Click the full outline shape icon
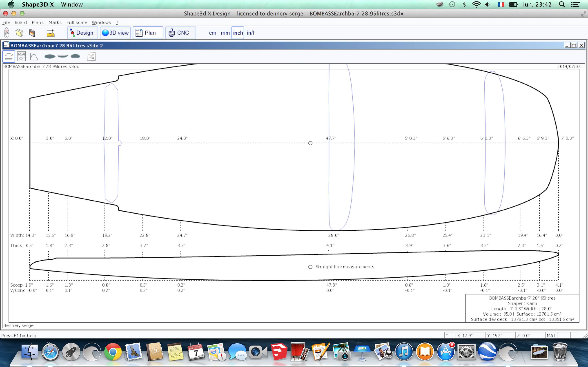 pos(50,56)
